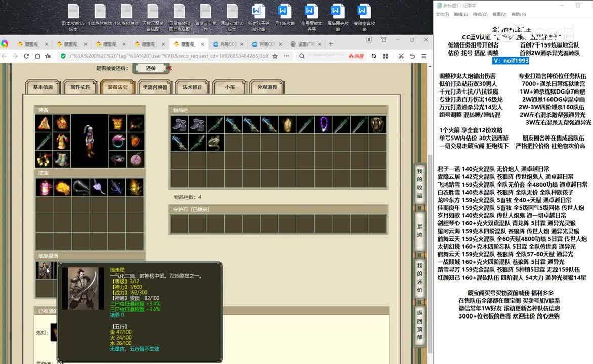Click the Notepad line starting with 红颜知己
593x364 pixels.
point(512,278)
